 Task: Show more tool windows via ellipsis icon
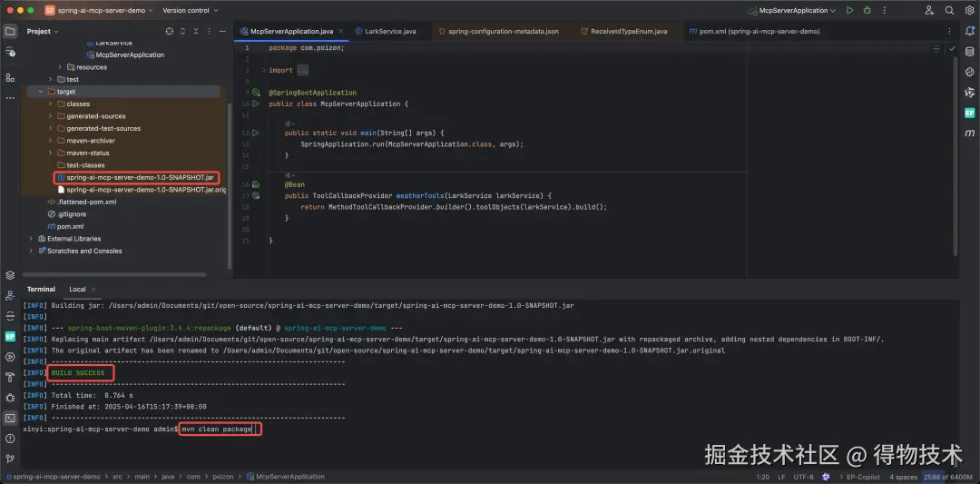[10, 98]
